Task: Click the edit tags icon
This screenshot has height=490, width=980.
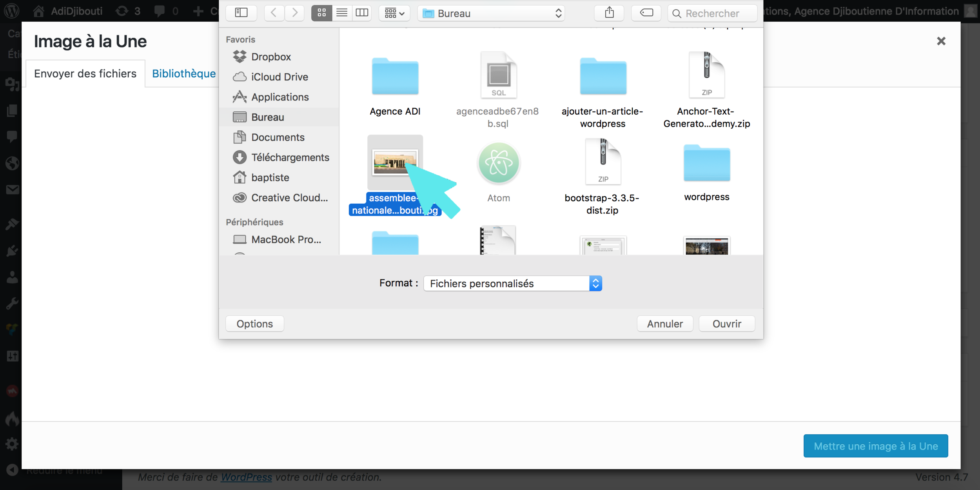Action: (x=646, y=13)
